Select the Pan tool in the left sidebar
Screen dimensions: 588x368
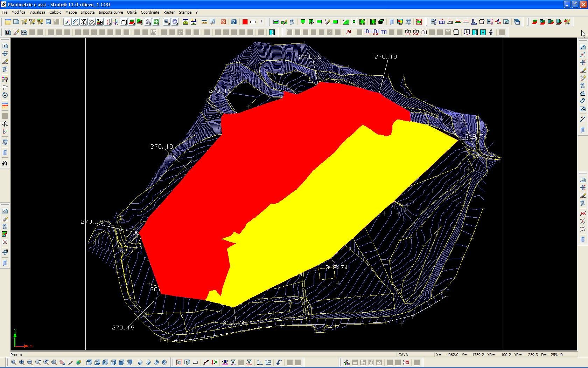click(x=5, y=54)
